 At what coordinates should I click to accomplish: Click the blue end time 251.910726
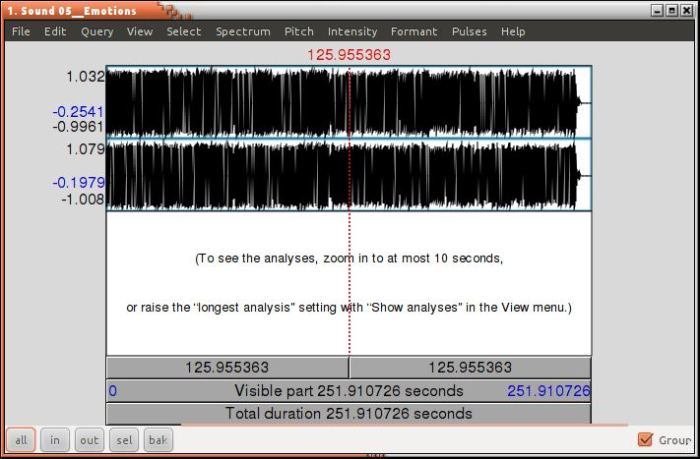[x=549, y=391]
